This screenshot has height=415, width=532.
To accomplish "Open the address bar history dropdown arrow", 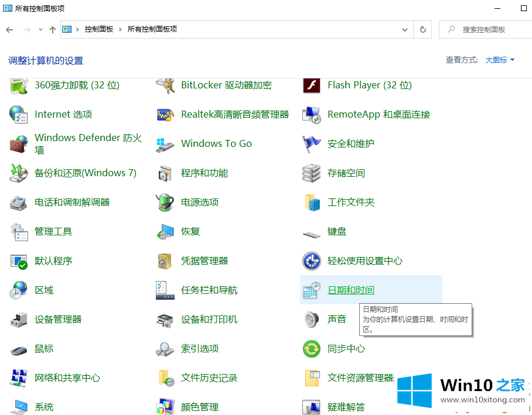I will (x=405, y=30).
